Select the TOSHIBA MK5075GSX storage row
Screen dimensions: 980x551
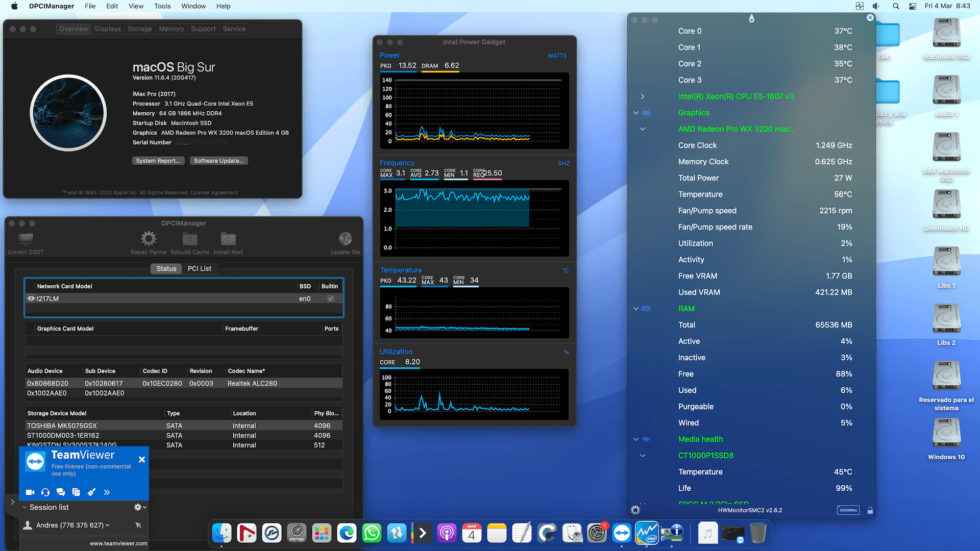[184, 425]
